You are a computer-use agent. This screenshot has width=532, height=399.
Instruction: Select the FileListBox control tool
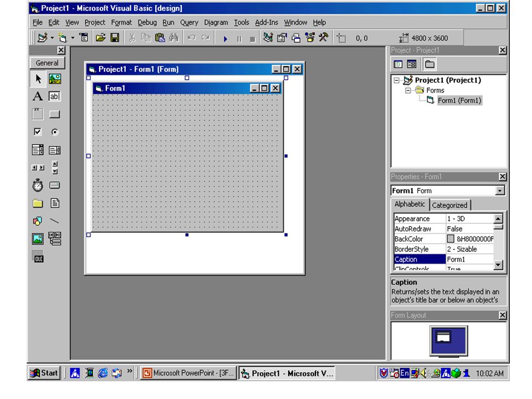[55, 203]
